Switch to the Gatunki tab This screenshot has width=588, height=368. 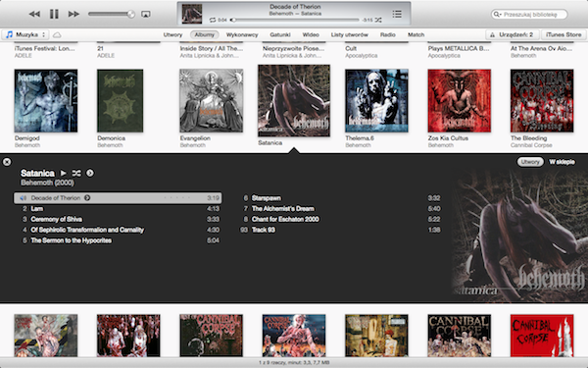click(280, 34)
